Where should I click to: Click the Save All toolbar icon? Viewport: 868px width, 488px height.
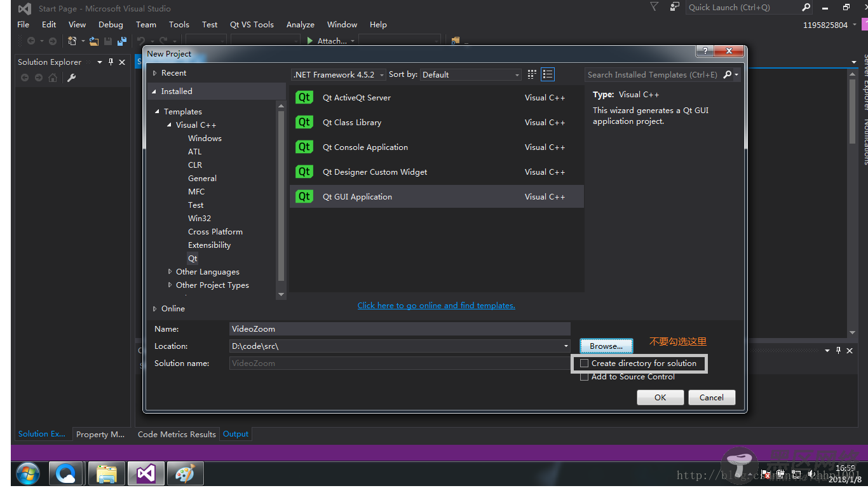[122, 41]
